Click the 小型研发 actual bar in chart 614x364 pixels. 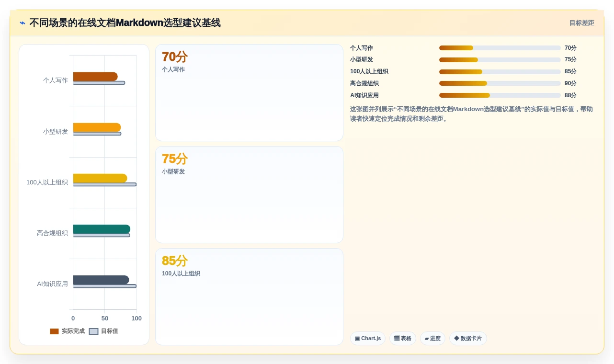[97, 127]
